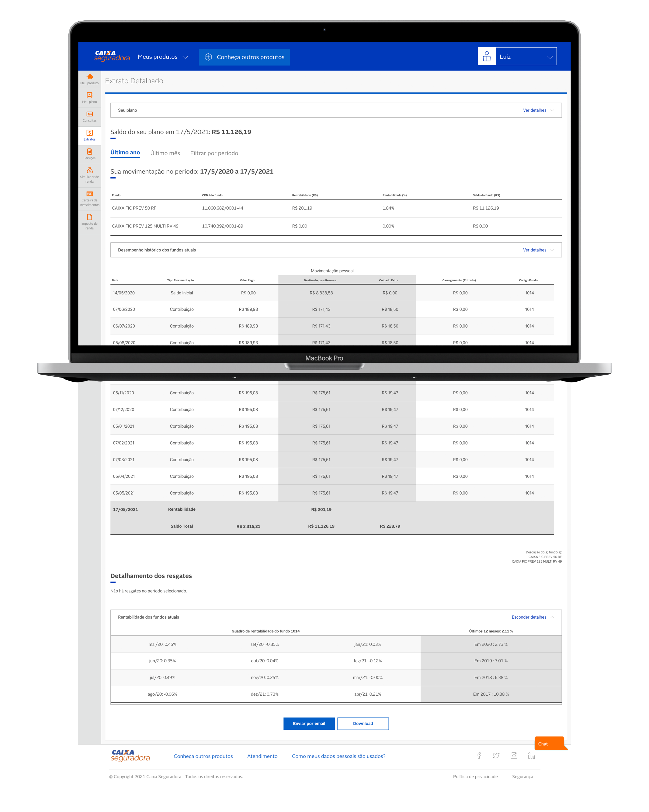Screen dimensions: 649x812
Task: Open the Instagram footer icon
Action: point(514,755)
